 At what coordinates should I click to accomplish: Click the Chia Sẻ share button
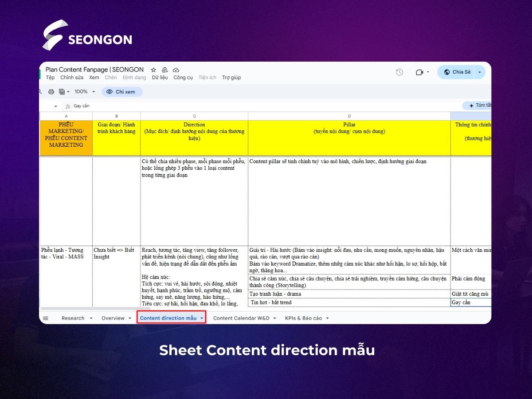coord(456,72)
